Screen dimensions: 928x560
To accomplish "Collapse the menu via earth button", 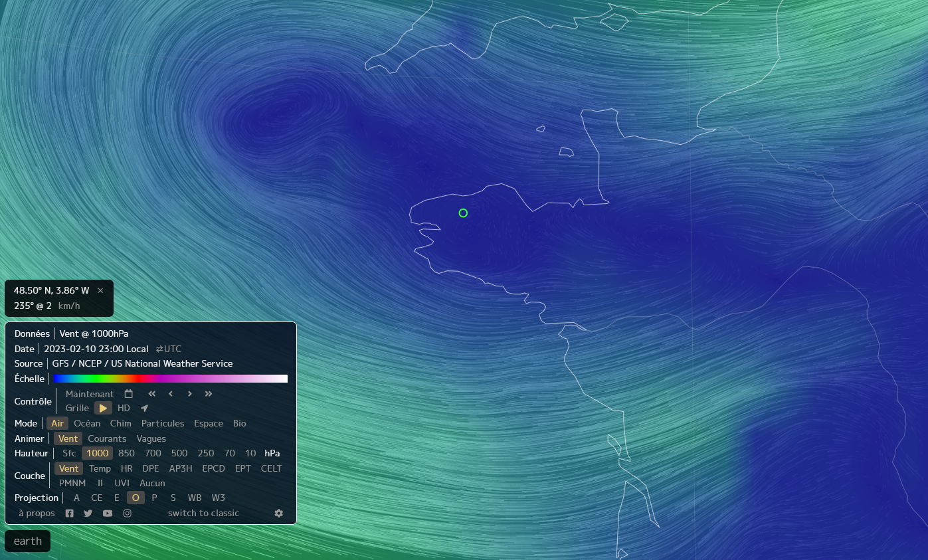I will (28, 541).
